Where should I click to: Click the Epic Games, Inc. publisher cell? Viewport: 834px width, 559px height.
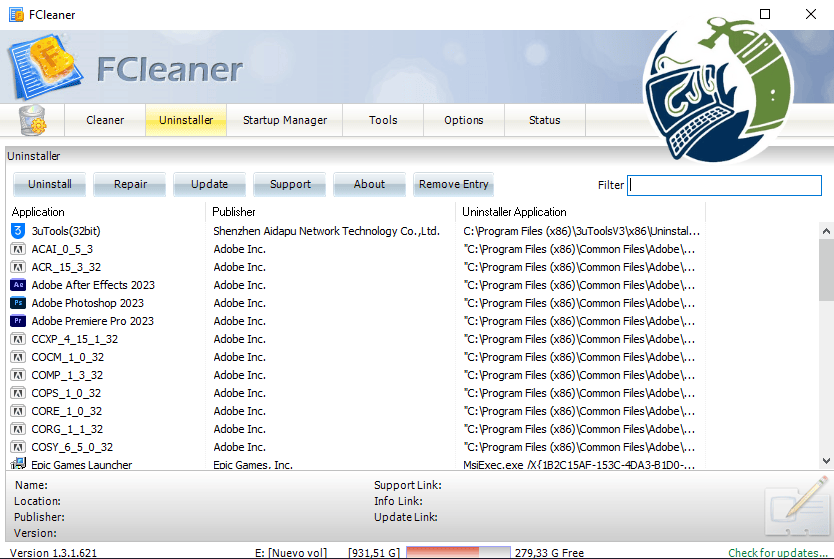[x=253, y=465]
